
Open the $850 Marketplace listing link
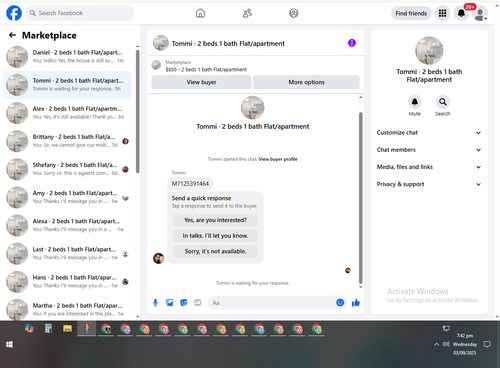pyautogui.click(x=206, y=69)
